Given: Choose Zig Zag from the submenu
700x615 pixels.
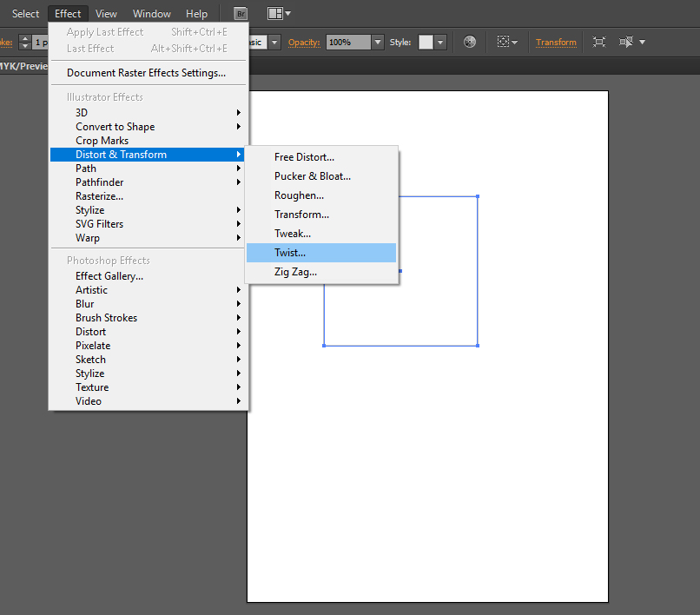Looking at the screenshot, I should tap(296, 271).
